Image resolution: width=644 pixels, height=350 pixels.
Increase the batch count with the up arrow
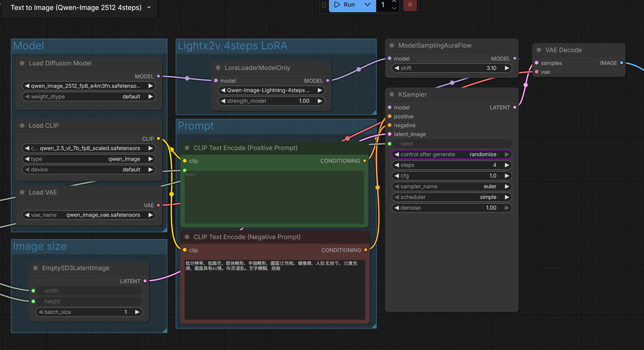[394, 2]
